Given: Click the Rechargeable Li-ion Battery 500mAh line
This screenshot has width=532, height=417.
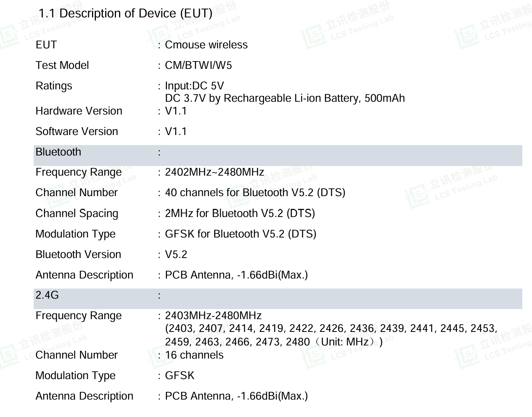Looking at the screenshot, I should point(285,98).
